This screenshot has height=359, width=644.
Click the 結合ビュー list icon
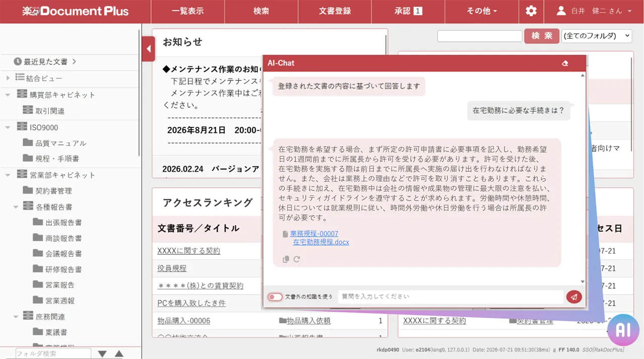20,78
